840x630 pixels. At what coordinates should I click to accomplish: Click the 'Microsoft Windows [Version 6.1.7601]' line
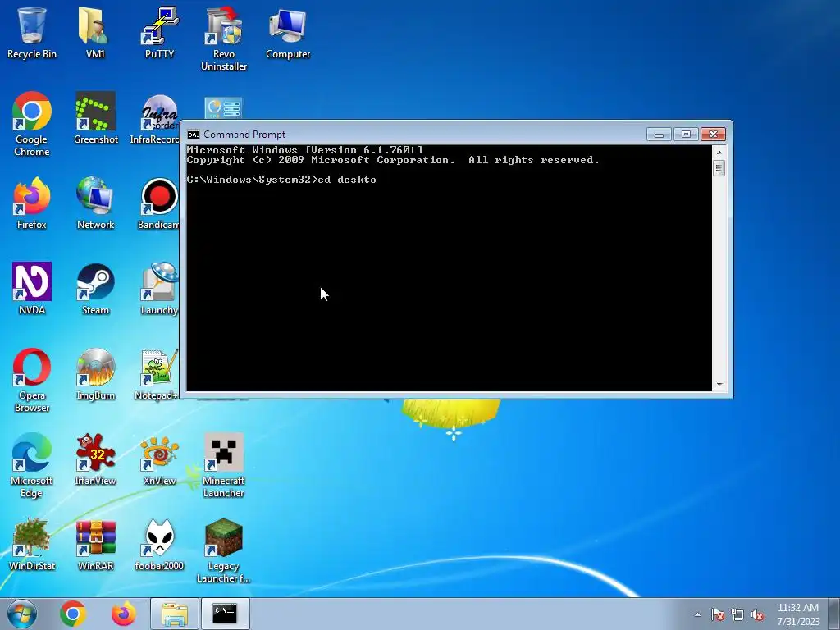click(304, 150)
